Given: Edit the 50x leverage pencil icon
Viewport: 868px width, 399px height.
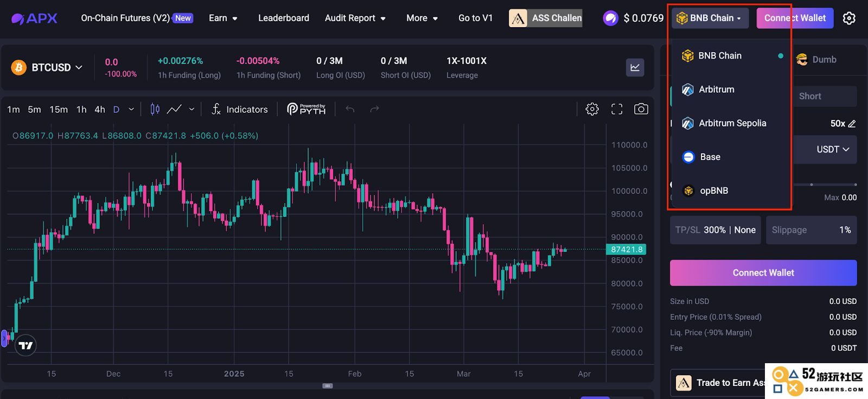Looking at the screenshot, I should pos(852,124).
